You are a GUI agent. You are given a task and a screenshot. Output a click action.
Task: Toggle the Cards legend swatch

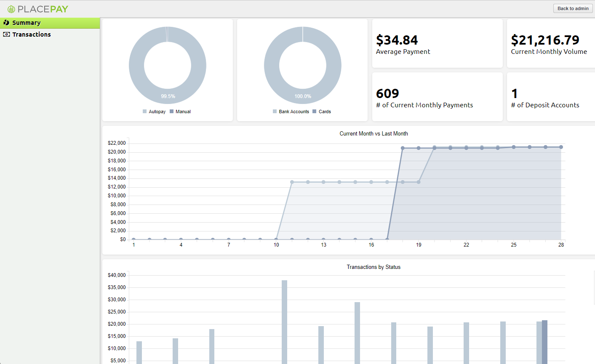315,112
